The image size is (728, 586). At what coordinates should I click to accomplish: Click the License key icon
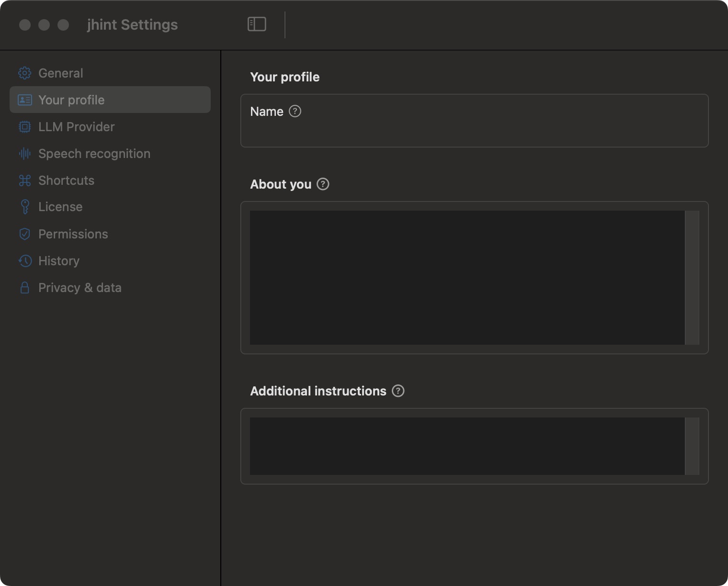tap(25, 207)
